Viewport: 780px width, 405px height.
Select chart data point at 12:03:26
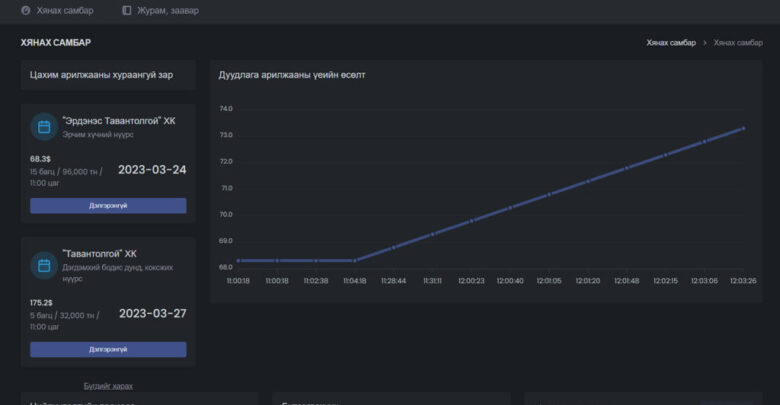(743, 128)
